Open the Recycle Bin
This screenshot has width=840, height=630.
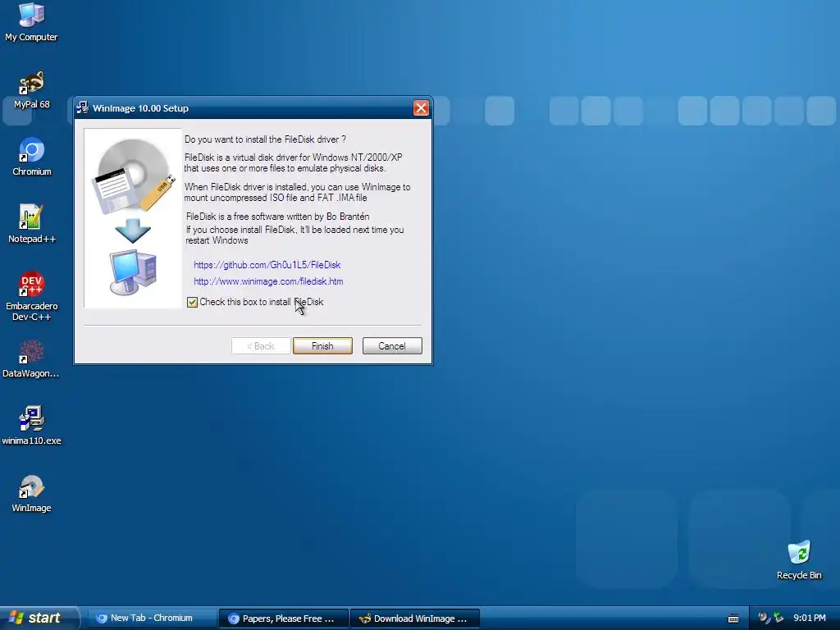[799, 560]
